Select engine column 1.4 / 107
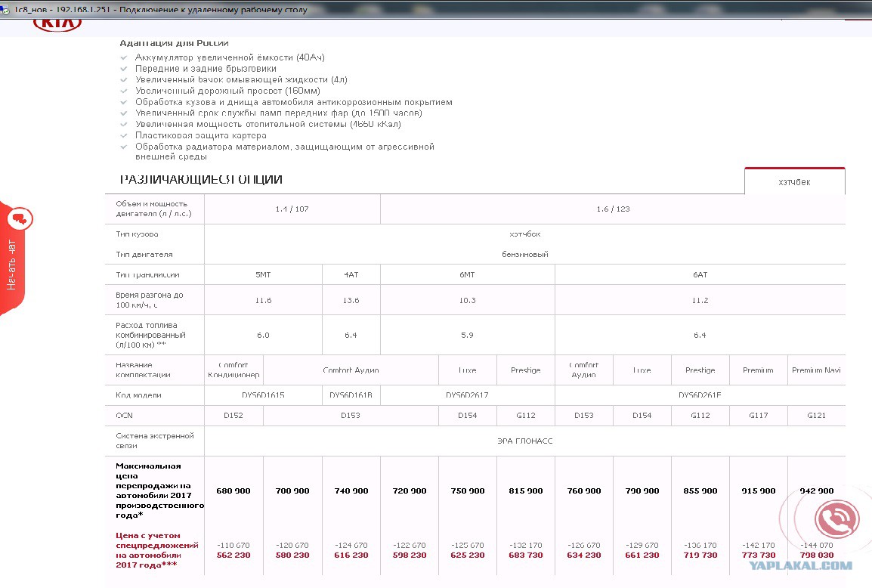The image size is (872, 588). click(292, 209)
